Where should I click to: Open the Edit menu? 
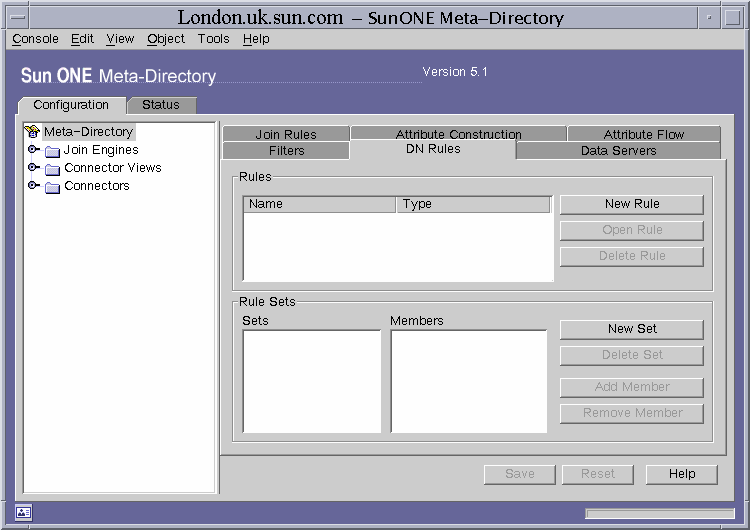(82, 39)
